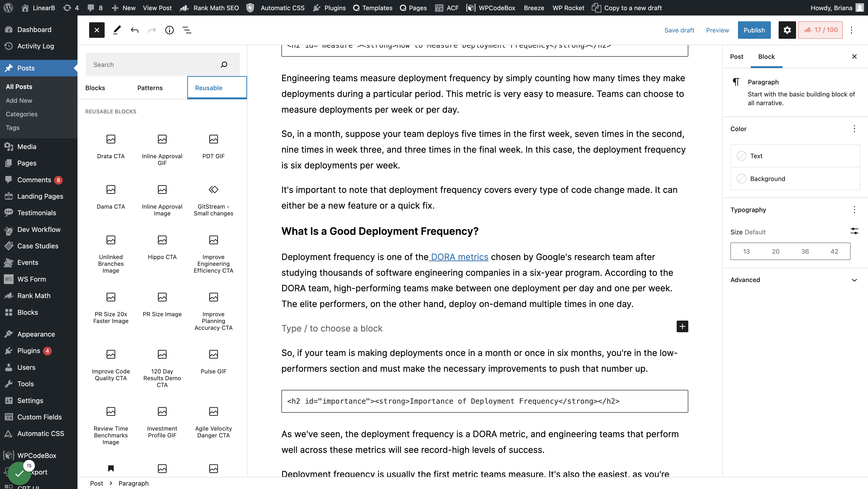Open Color panel options menu
Image resolution: width=868 pixels, height=489 pixels.
tap(854, 129)
